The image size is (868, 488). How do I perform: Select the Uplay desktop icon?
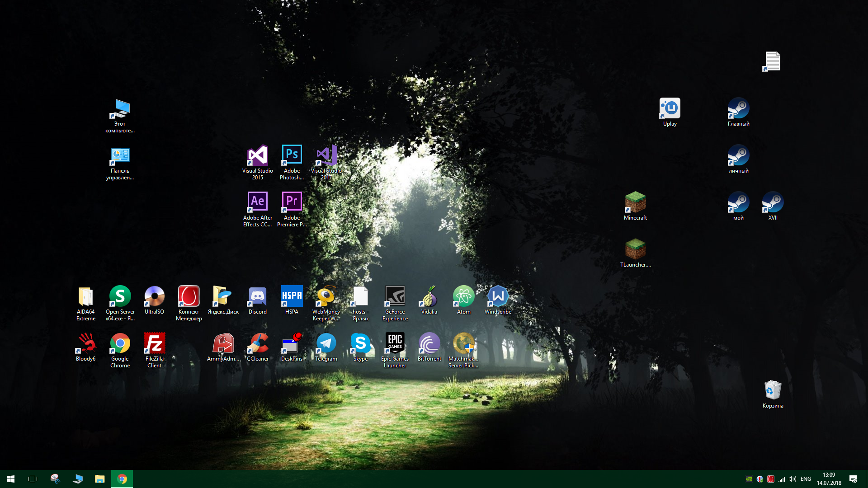(670, 109)
